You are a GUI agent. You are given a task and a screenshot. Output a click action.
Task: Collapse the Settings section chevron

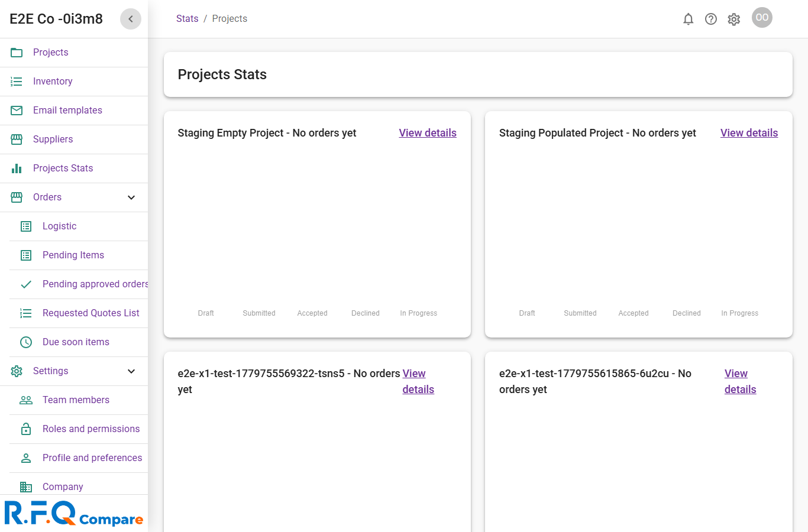tap(131, 371)
